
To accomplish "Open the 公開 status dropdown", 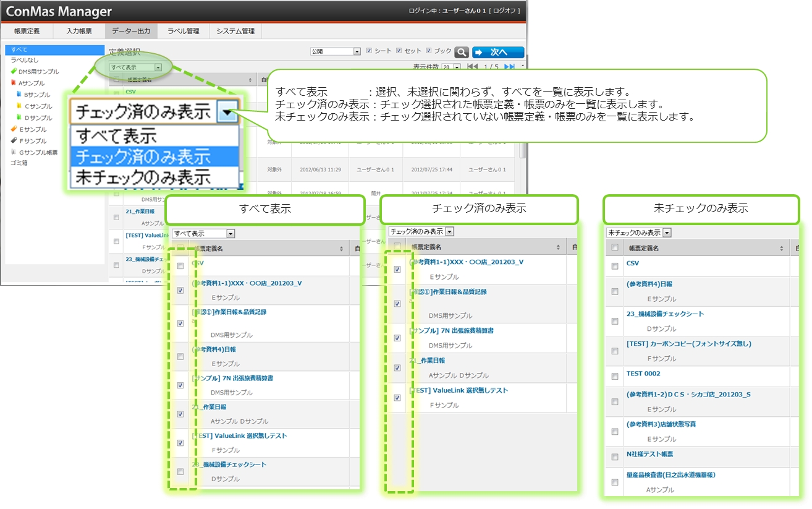I will click(336, 51).
